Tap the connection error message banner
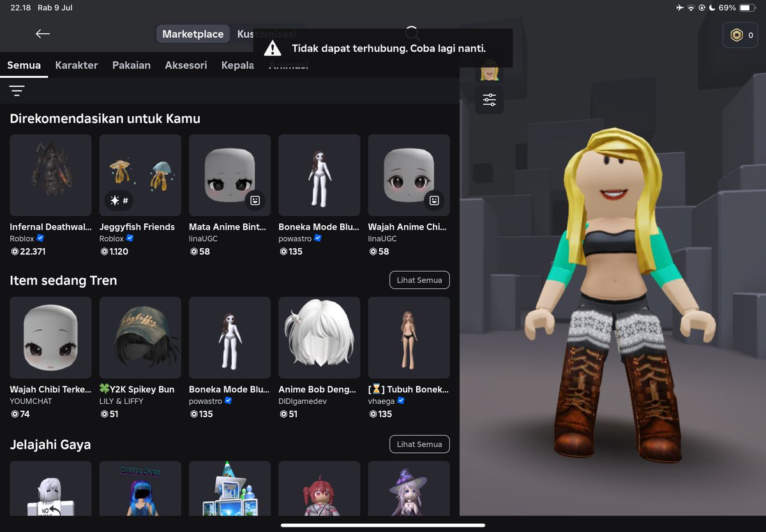Screen dimensions: 766x532 [383, 48]
